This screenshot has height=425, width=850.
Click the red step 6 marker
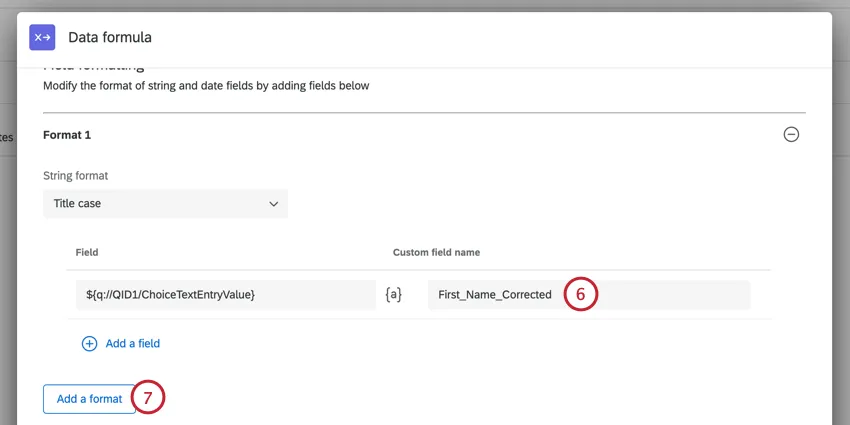tap(580, 295)
